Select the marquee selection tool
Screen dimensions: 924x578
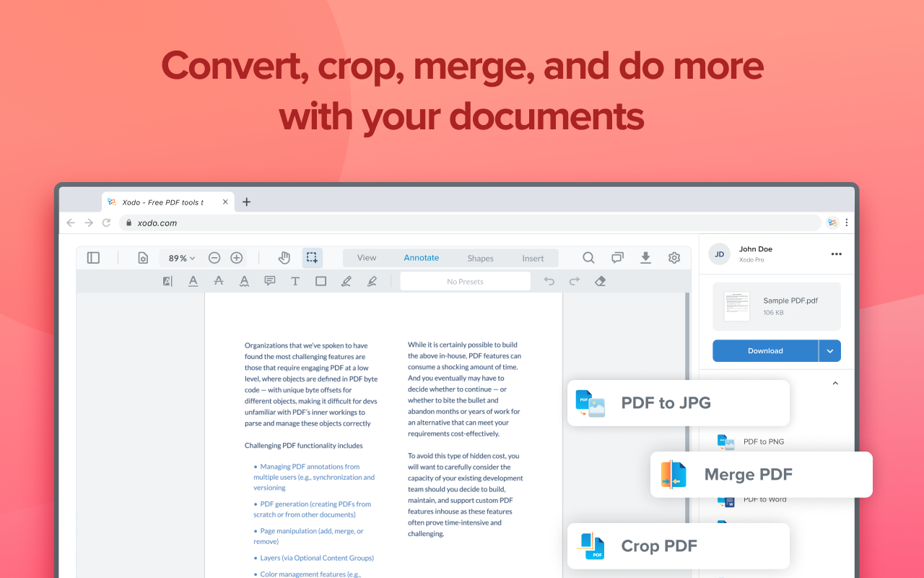tap(312, 258)
